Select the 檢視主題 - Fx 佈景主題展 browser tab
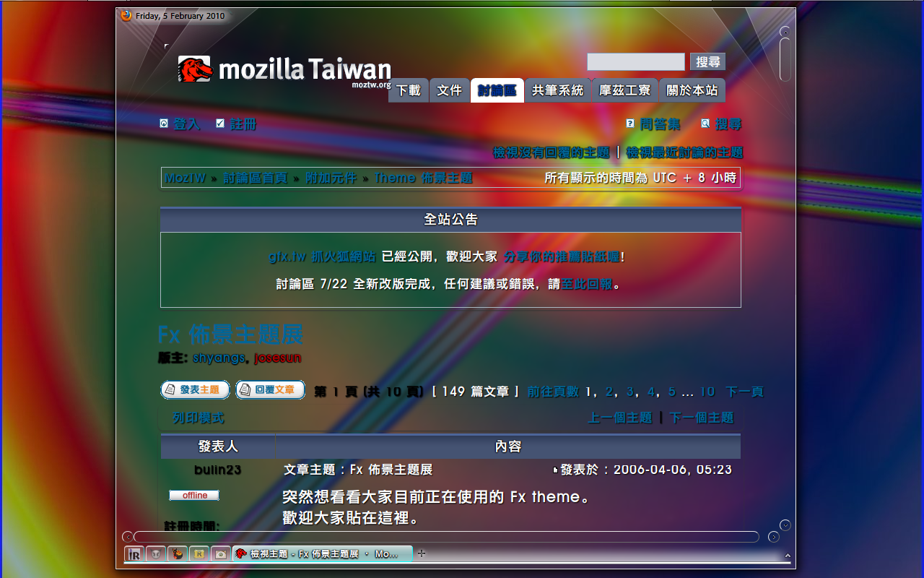Screen dimensions: 924x578 (x=323, y=554)
